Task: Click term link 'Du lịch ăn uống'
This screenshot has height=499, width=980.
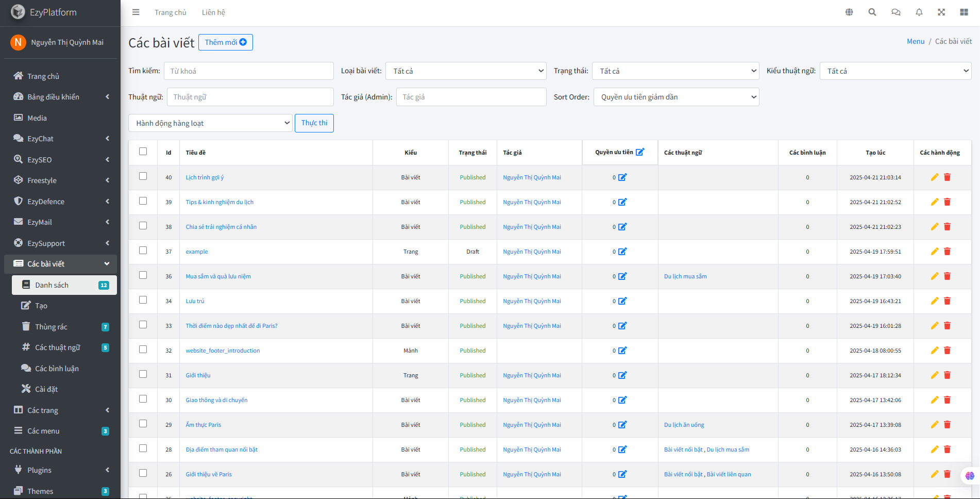Action: click(684, 425)
